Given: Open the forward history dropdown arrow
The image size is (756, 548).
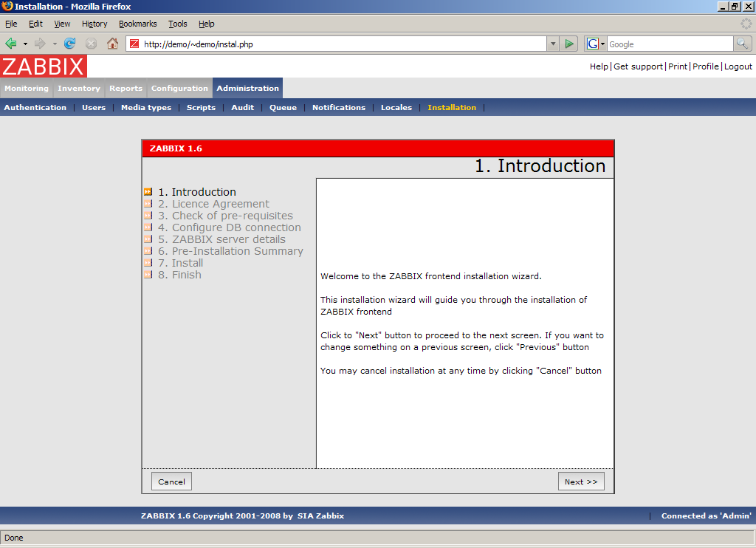Looking at the screenshot, I should click(55, 44).
